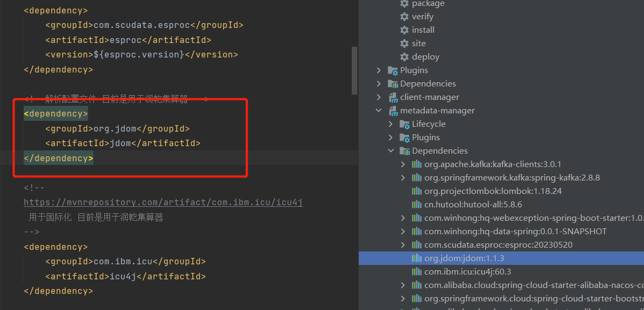This screenshot has width=644, height=310.
Task: Click the top Dependencies folder icon
Action: [x=393, y=84]
